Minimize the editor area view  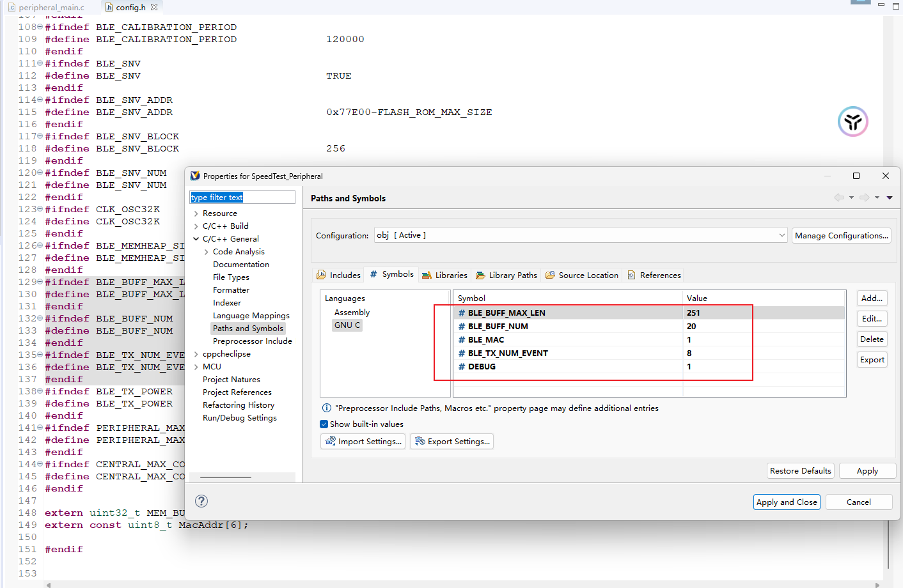click(x=881, y=5)
